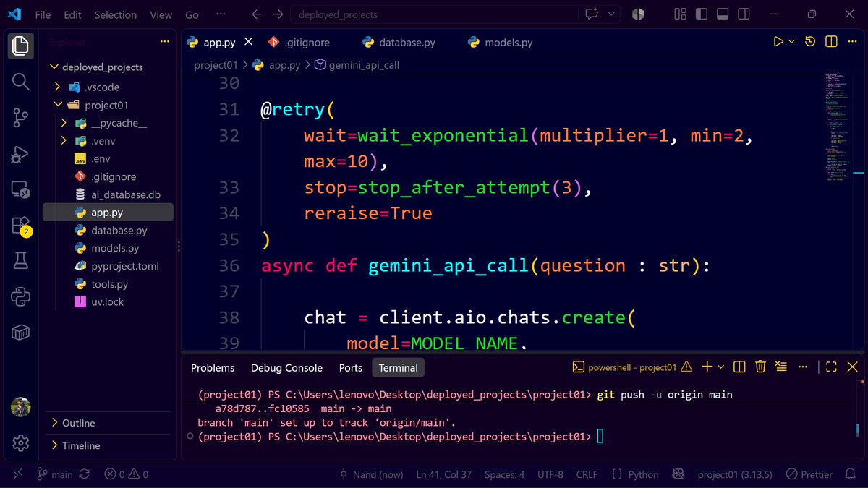Go forward with the navigation arrow
This screenshot has height=488, width=868.
pyautogui.click(x=278, y=14)
